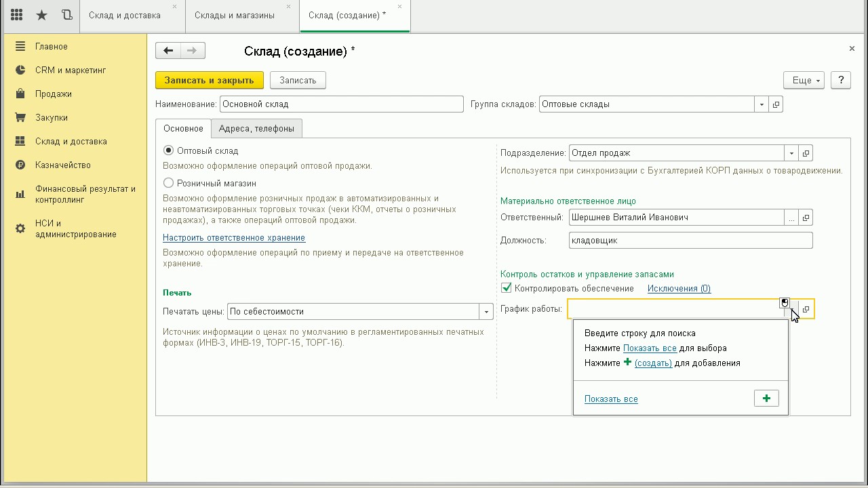Select the Оптовый склад radio button
Screen dimensions: 868x488
pos(169,150)
